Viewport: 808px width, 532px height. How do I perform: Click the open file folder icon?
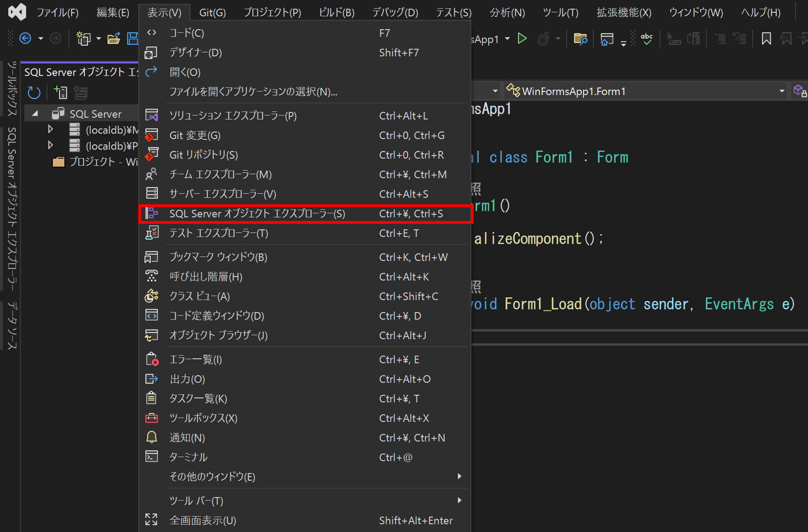click(113, 39)
